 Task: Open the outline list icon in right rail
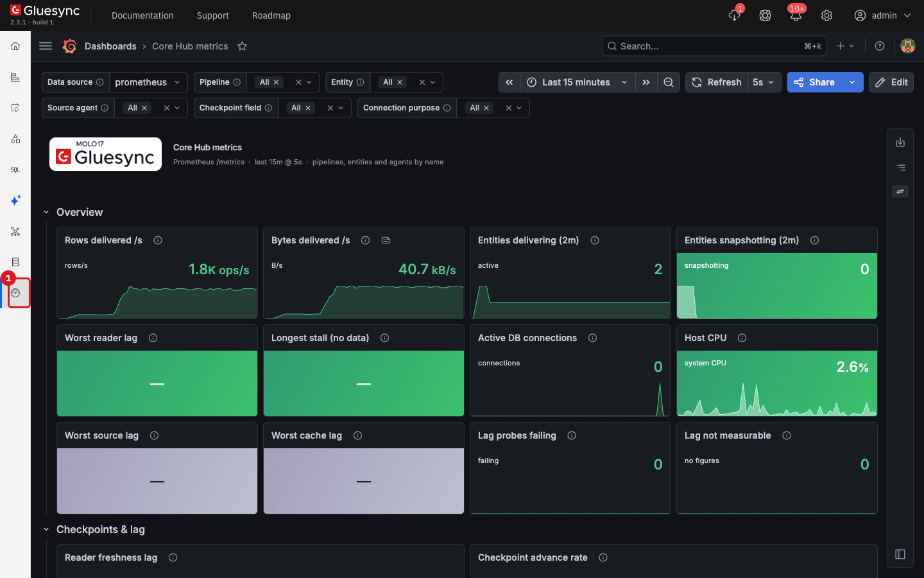coord(900,167)
